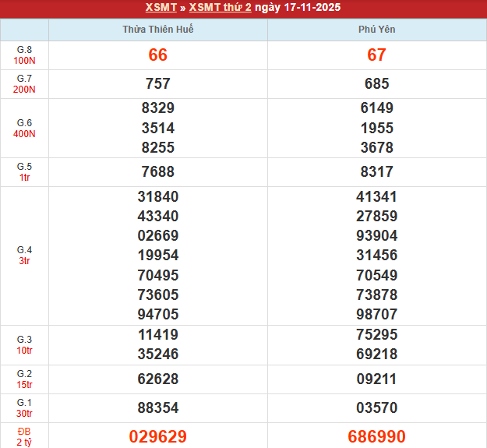Image resolution: width=487 pixels, height=448 pixels.
Task: Click G.7 number 757
Action: [157, 83]
